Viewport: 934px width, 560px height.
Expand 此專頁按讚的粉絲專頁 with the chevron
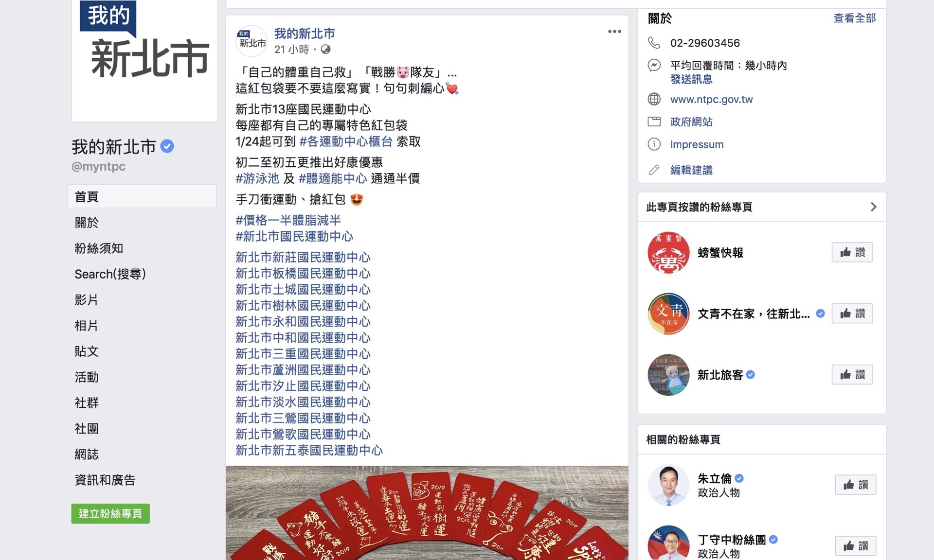coord(873,207)
